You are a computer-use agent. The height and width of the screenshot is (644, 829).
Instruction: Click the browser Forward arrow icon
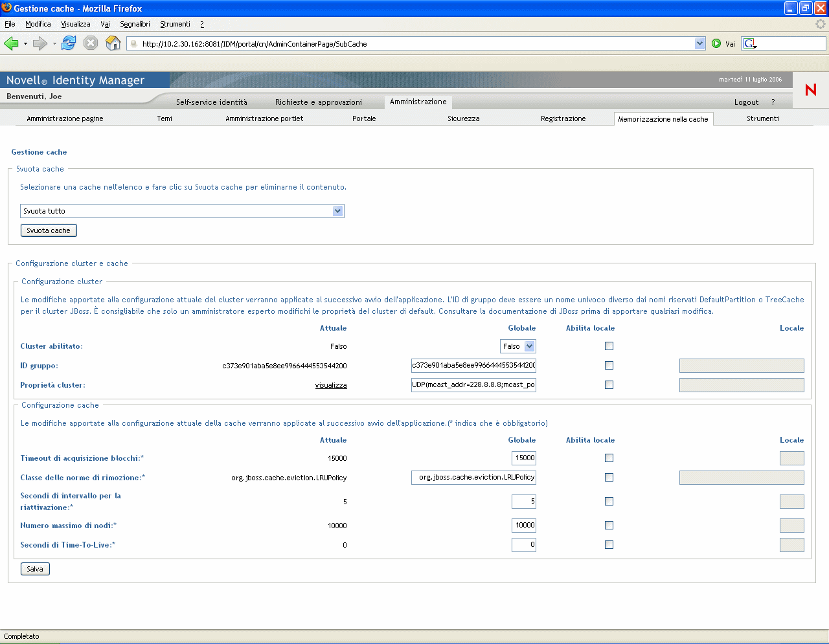point(40,43)
